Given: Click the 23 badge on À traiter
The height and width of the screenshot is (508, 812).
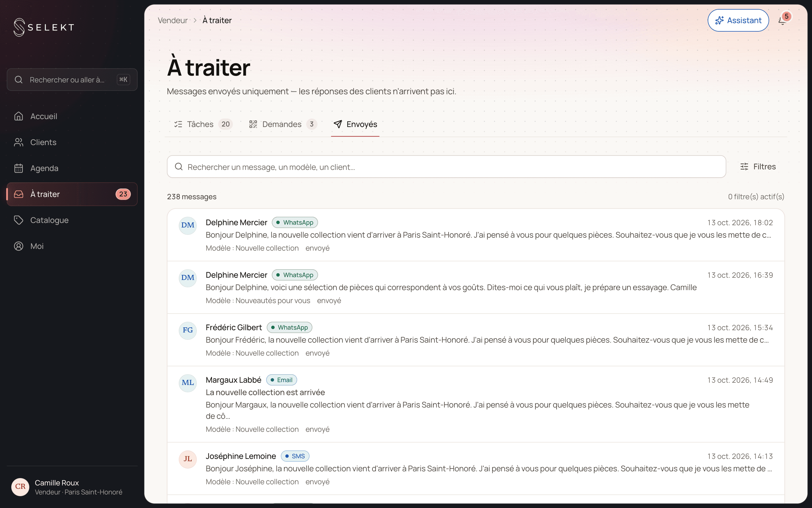Looking at the screenshot, I should pyautogui.click(x=123, y=194).
